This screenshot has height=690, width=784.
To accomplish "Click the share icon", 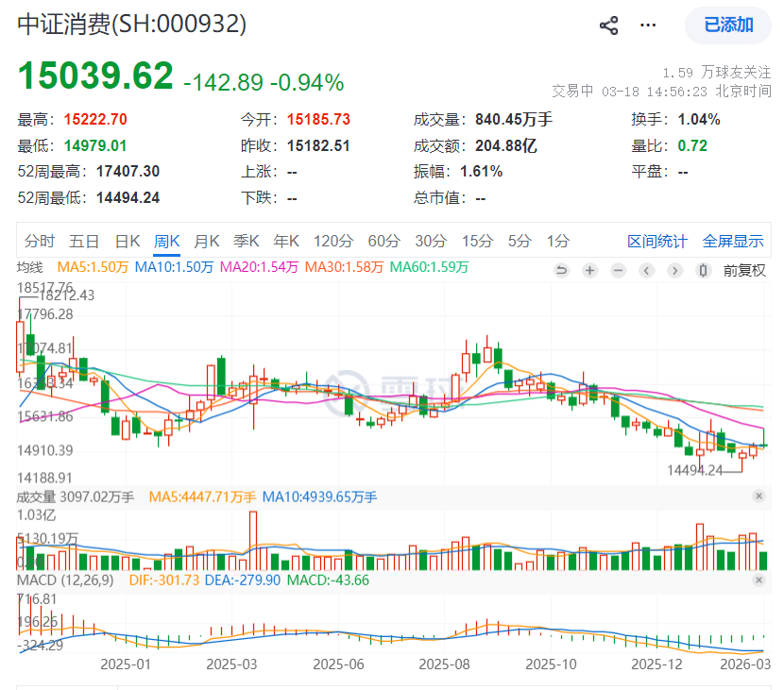I will 608,25.
